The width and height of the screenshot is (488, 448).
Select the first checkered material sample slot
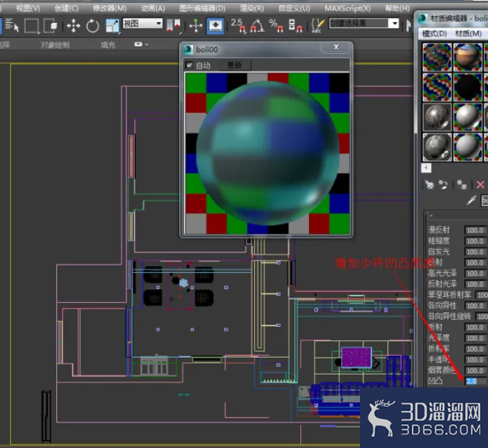coord(437,57)
